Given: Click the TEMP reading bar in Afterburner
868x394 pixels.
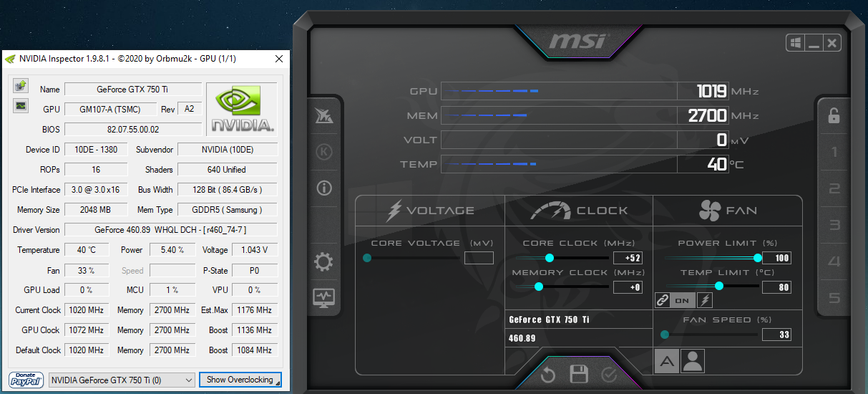Looking at the screenshot, I should [x=558, y=164].
